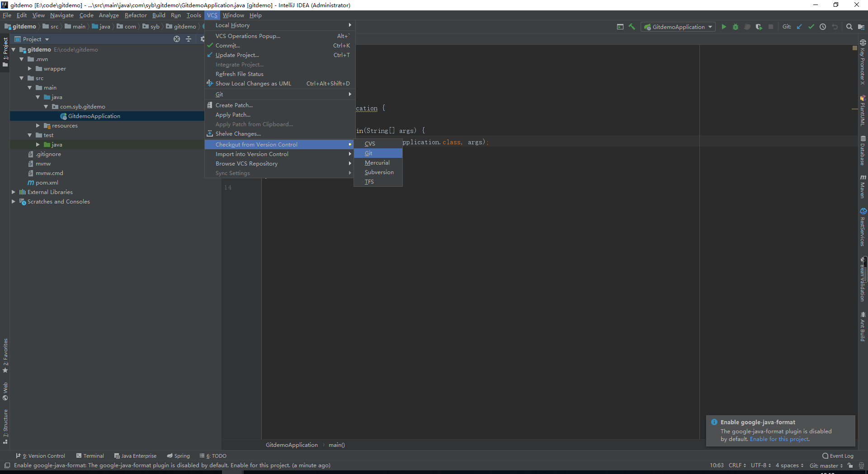Show Git history clock icon
Image resolution: width=868 pixels, height=474 pixels.
coord(823,27)
